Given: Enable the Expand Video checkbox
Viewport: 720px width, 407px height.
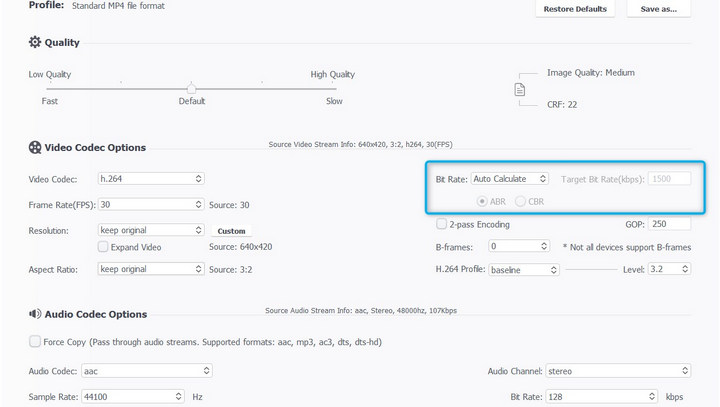Looking at the screenshot, I should pos(103,246).
